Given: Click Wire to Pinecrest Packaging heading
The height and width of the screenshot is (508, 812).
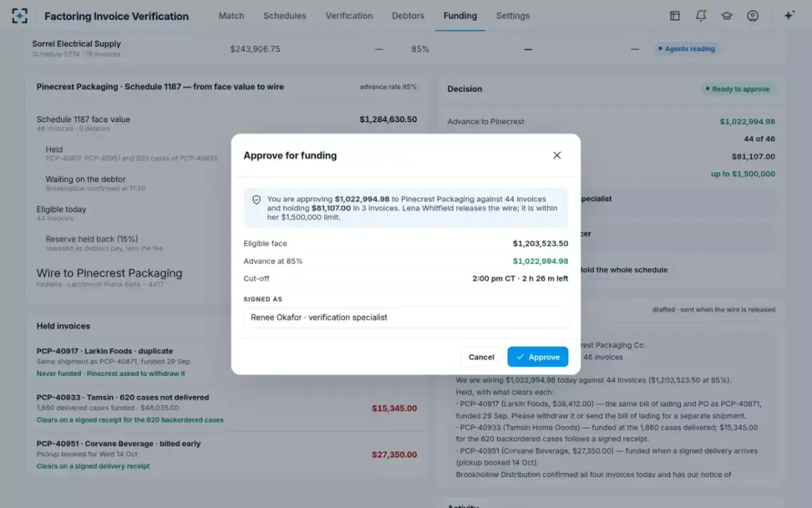Looking at the screenshot, I should 109,273.
